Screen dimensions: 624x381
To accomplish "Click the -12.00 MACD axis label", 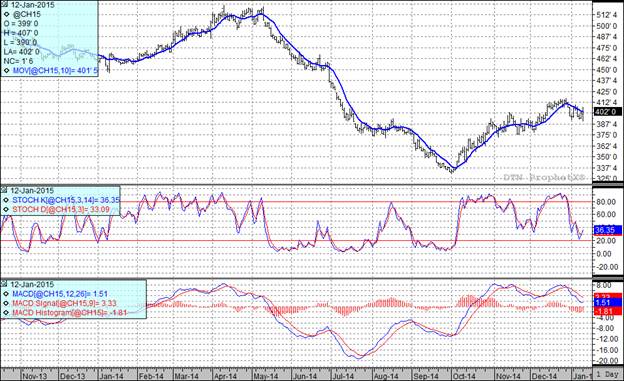I will tap(606, 339).
